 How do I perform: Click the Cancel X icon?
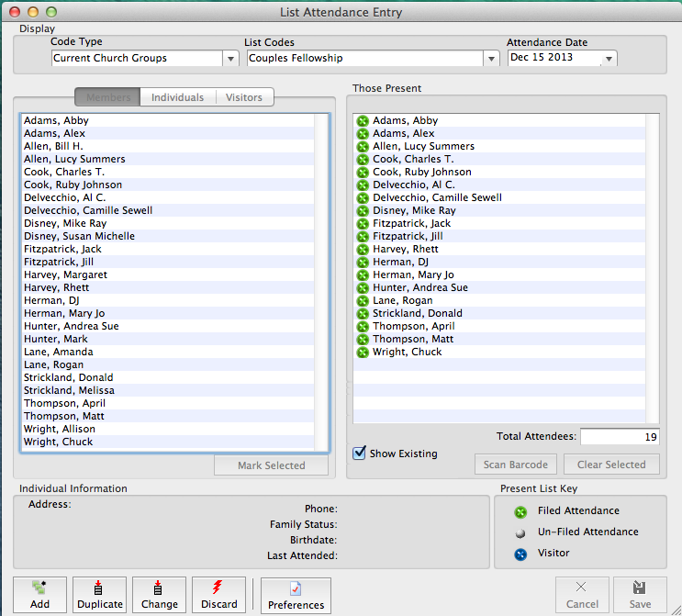[582, 588]
